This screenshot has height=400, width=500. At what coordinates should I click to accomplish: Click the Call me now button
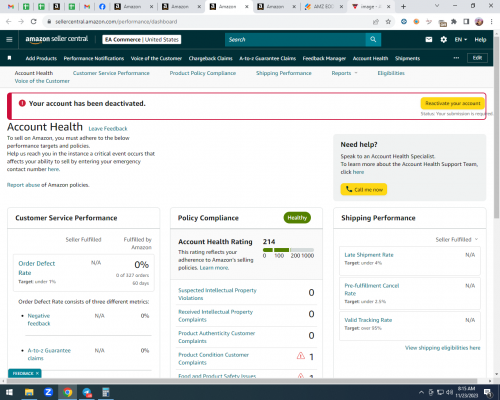click(x=364, y=189)
